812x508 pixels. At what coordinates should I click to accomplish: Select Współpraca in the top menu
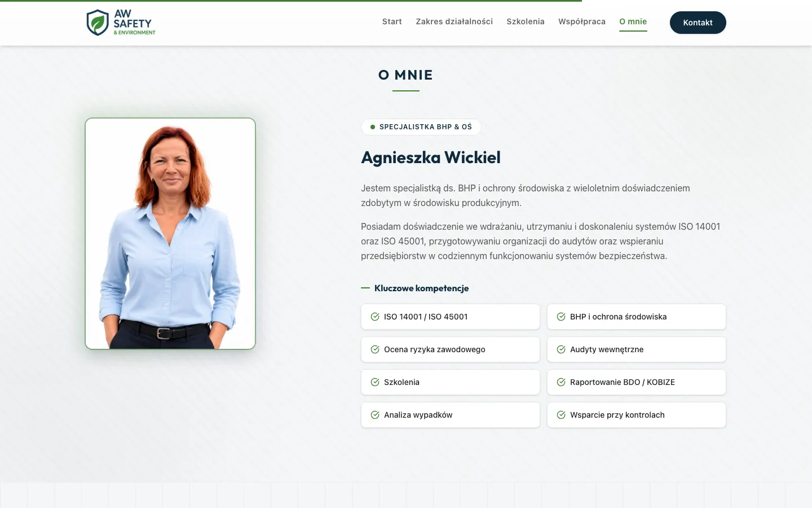582,21
